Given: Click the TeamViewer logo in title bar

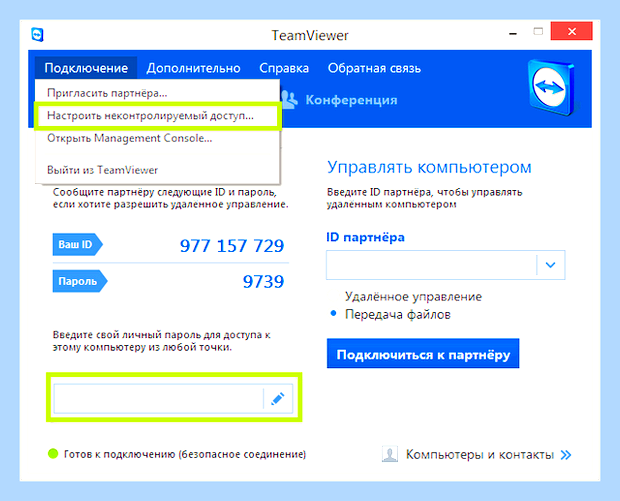Looking at the screenshot, I should click(x=38, y=35).
